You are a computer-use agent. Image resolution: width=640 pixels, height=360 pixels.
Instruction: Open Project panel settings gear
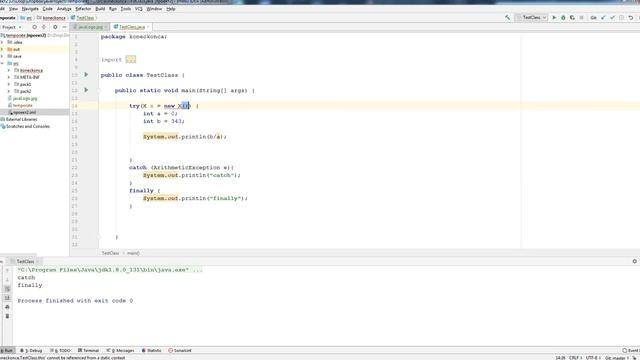point(55,27)
